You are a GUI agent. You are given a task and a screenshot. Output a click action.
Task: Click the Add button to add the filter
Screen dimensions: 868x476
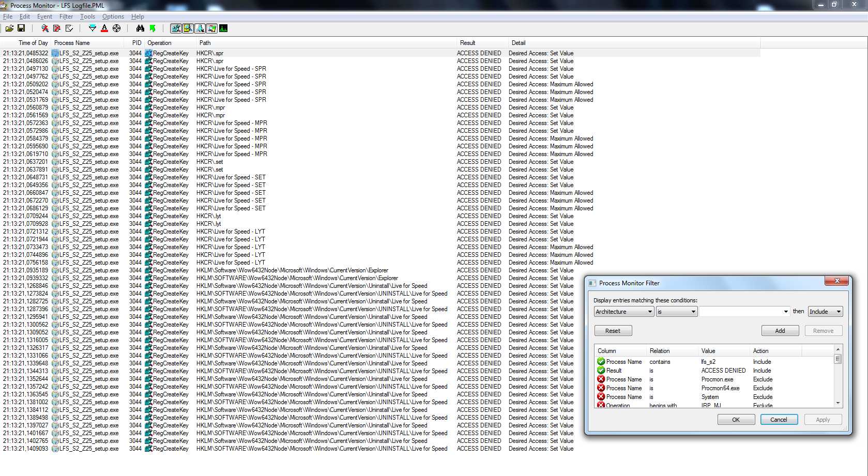pyautogui.click(x=780, y=331)
